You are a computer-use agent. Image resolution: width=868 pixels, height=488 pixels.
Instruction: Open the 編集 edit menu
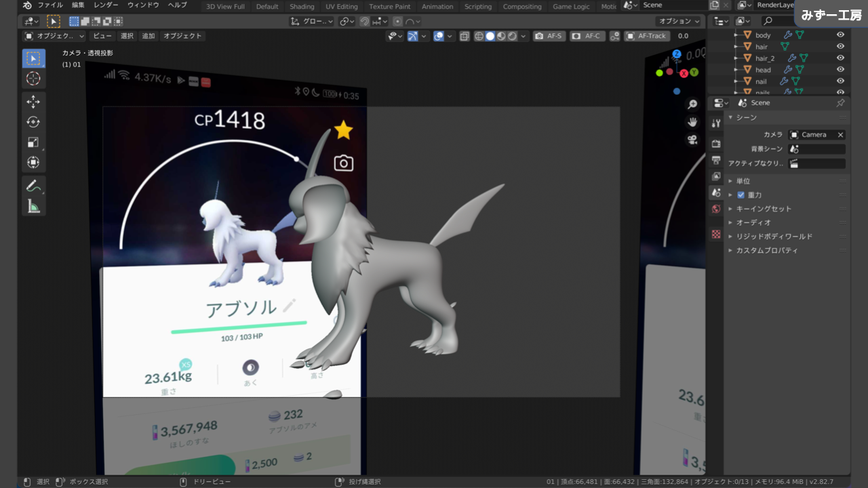[x=78, y=5]
